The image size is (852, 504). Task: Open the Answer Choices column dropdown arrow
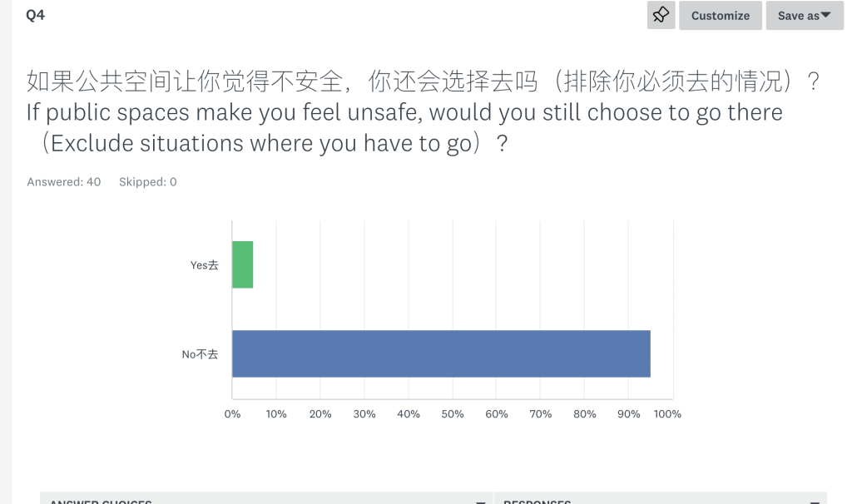click(x=480, y=502)
